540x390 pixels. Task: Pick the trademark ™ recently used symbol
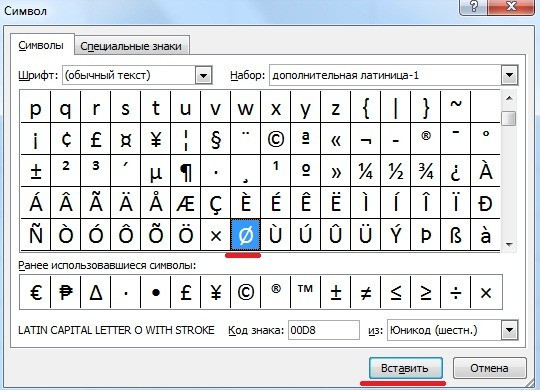305,292
